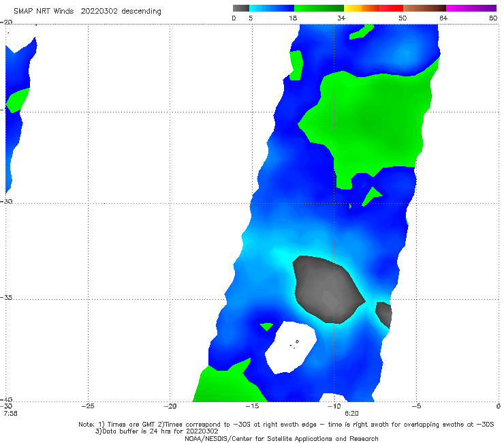The height and width of the screenshot is (443, 504).
Task: Click the green 18-34 colorbar segment
Action: (319, 8)
